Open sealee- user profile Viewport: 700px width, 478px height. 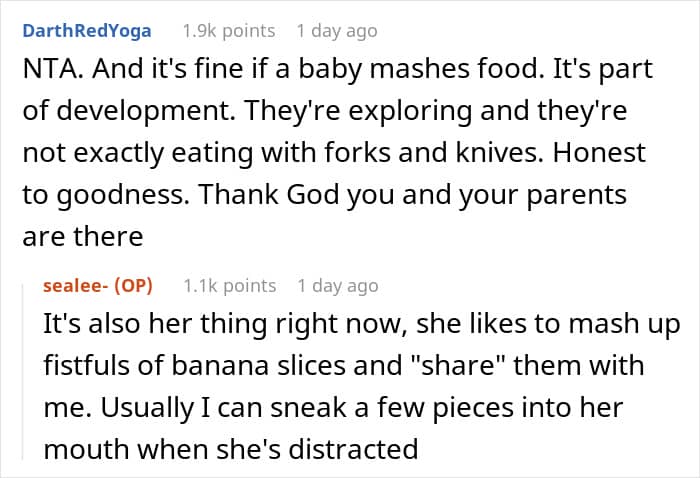pos(75,285)
